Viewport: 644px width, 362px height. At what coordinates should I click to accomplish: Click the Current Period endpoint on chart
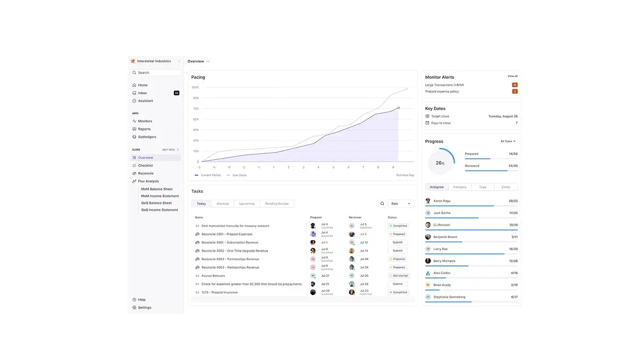pos(399,108)
